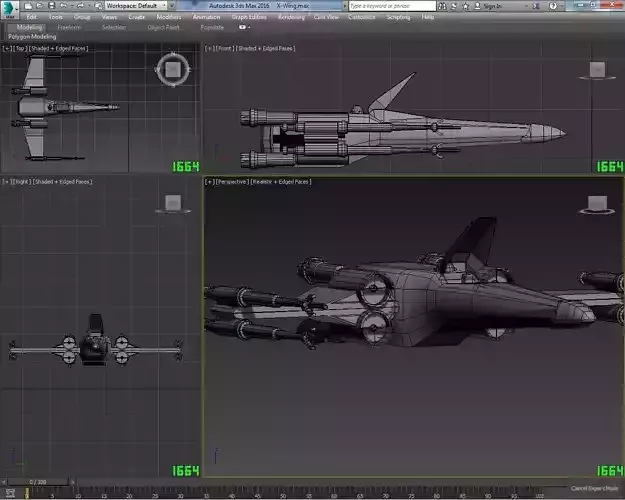
Task: Click the Help question mark icon
Action: [x=553, y=6]
